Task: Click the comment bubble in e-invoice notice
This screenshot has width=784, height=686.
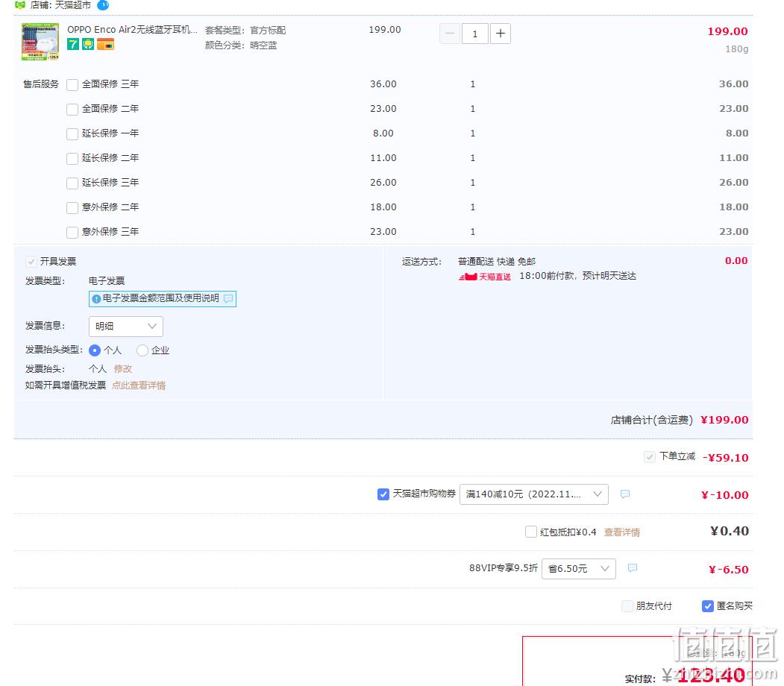Action: click(x=228, y=298)
